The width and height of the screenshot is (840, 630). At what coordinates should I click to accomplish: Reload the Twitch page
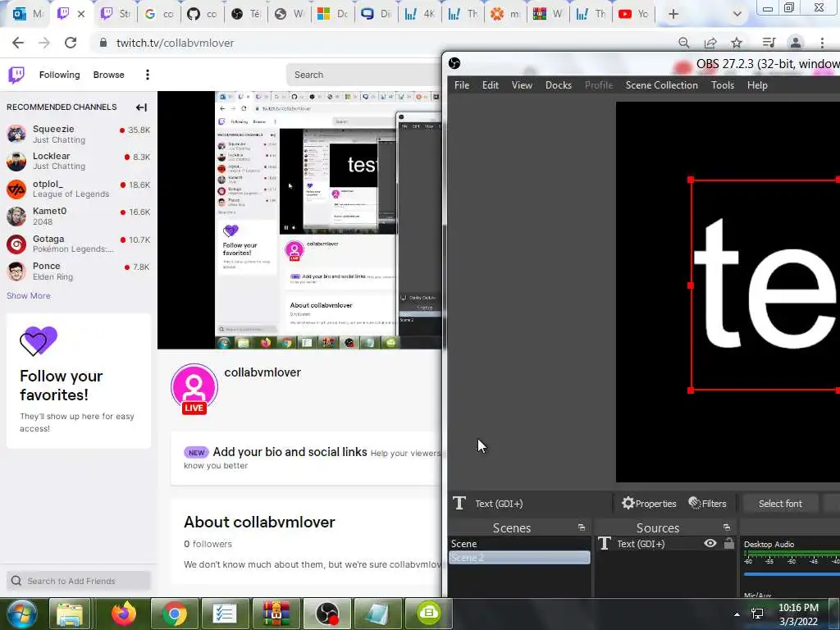[x=71, y=43]
